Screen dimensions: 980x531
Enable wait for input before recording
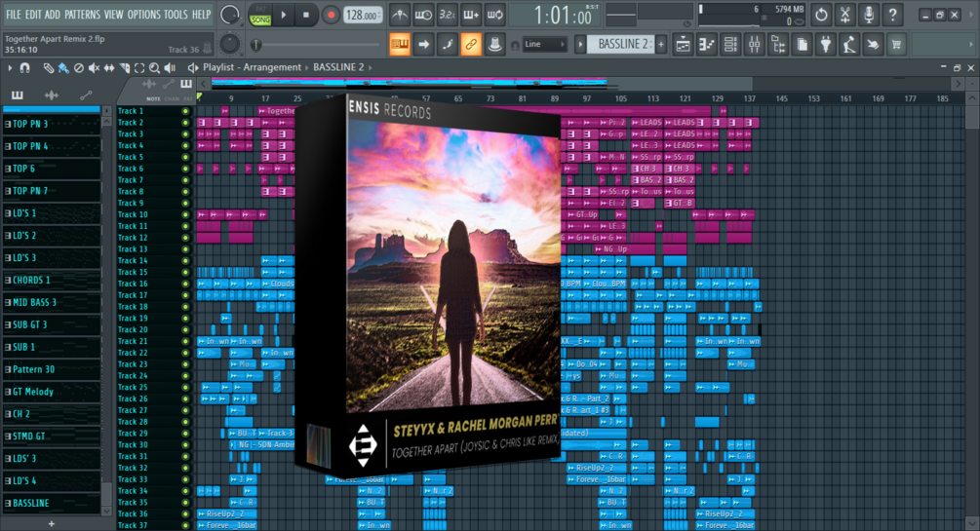coord(423,15)
